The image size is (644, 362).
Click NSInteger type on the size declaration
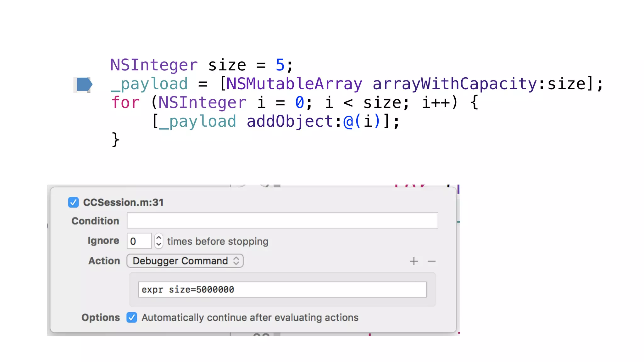[154, 65]
